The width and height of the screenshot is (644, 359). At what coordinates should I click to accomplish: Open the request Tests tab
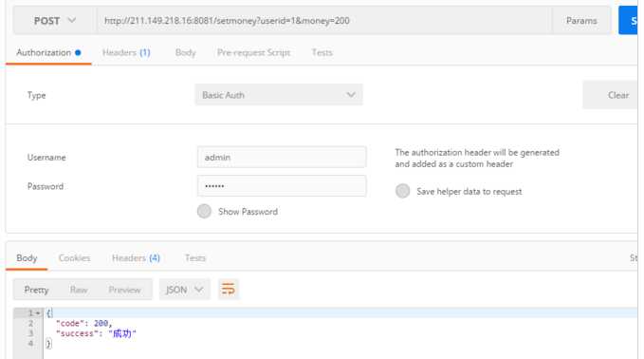point(322,52)
